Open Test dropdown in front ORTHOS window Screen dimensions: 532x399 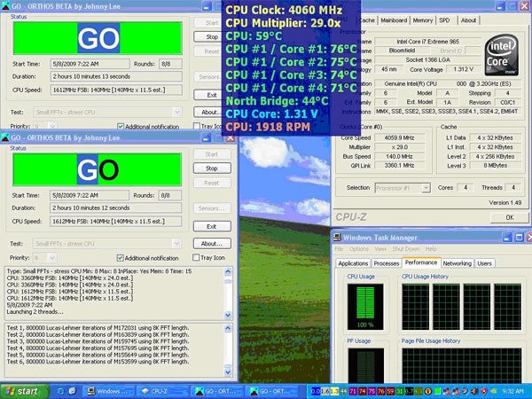[176, 243]
